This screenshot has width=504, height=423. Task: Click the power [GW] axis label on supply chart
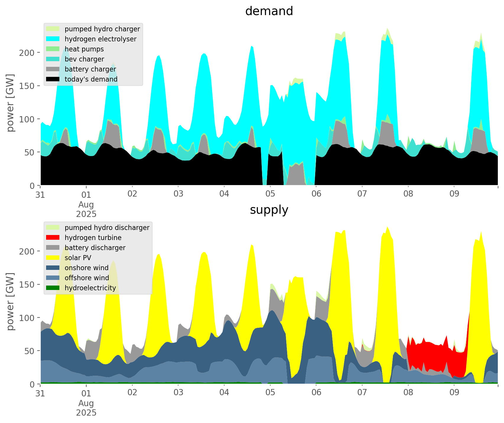tap(11, 302)
